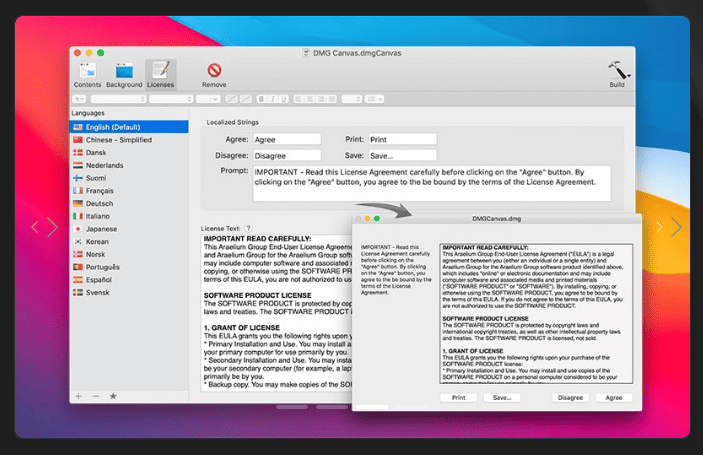Select Italiano language
The width and height of the screenshot is (703, 455).
pos(129,216)
